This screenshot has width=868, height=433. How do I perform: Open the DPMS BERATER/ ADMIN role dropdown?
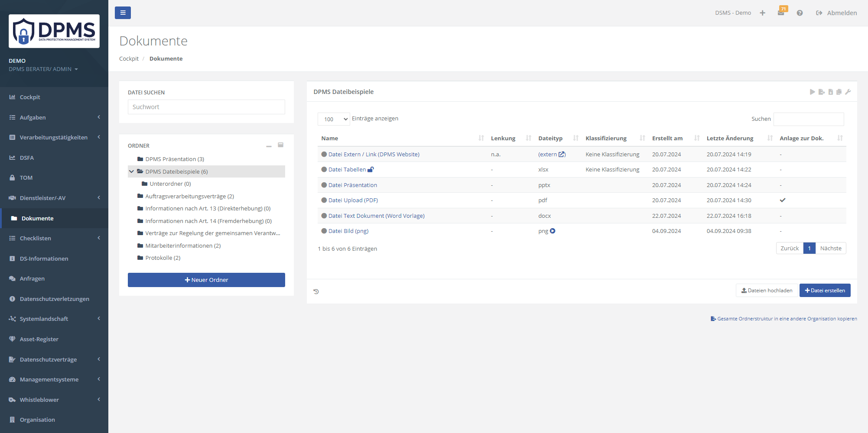coord(43,69)
